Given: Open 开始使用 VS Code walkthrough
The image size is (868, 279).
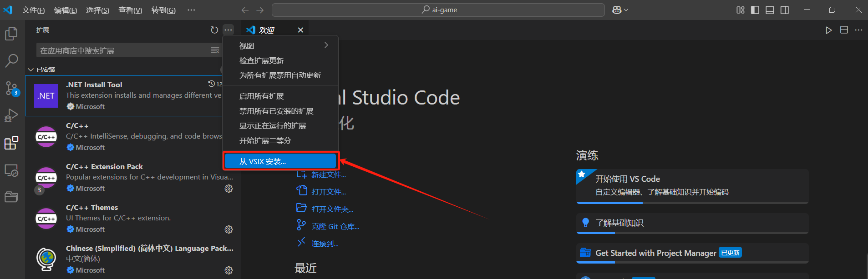Looking at the screenshot, I should pyautogui.click(x=692, y=186).
